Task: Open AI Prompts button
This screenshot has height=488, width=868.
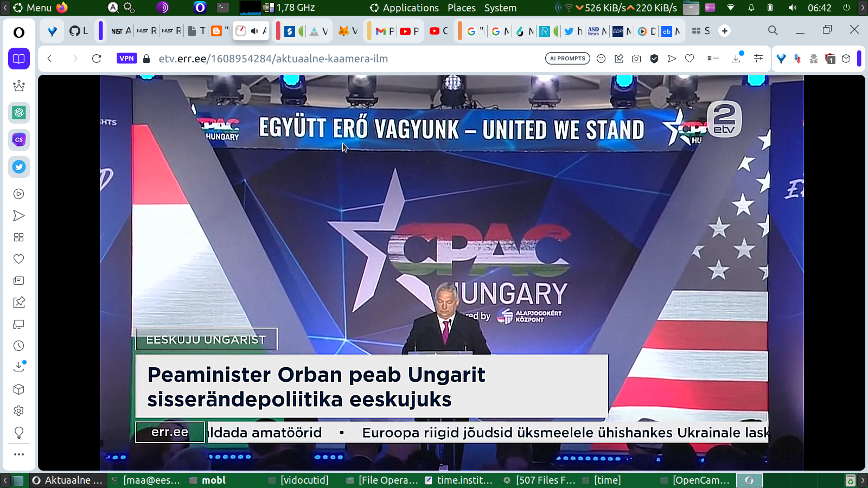Action: (x=567, y=59)
